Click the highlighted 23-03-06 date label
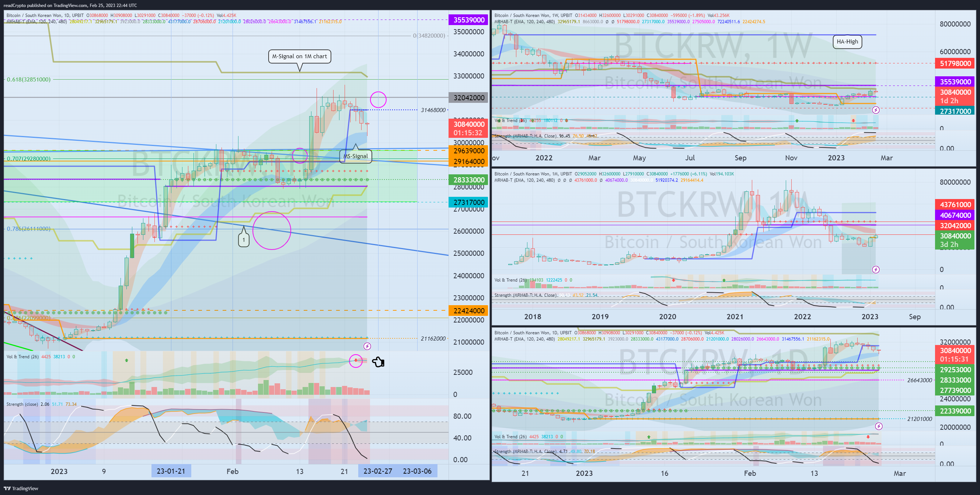 [x=417, y=471]
